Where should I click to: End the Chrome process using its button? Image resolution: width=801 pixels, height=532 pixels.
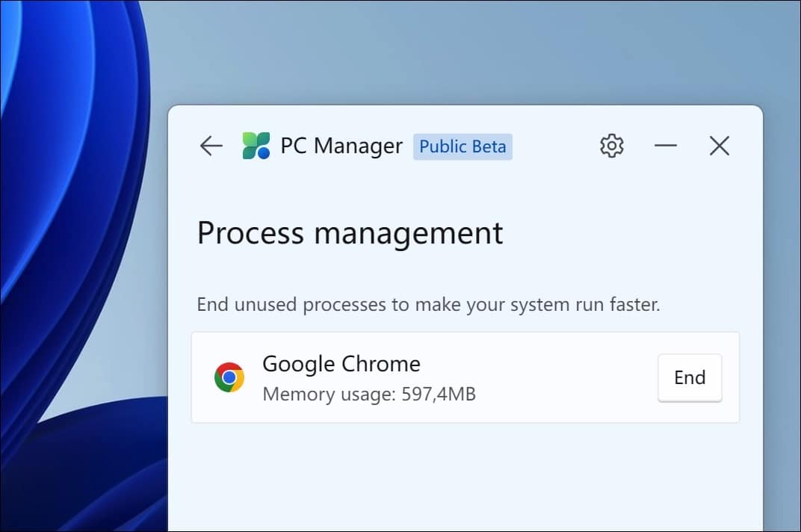[689, 377]
